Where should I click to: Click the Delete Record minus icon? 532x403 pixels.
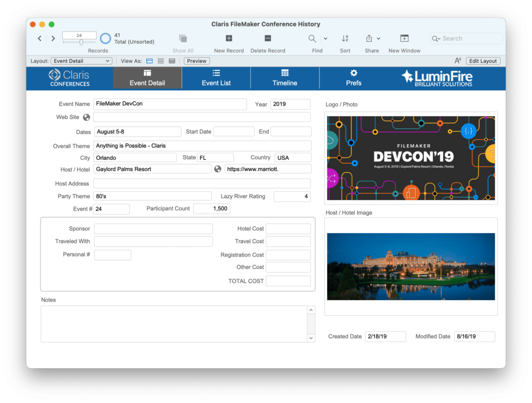(268, 38)
